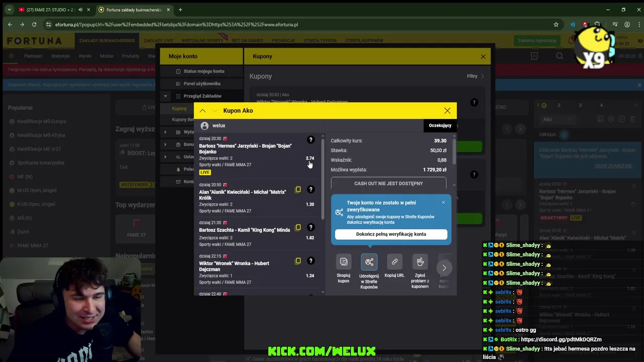The height and width of the screenshot is (362, 644).
Task: Click Zakończ rejestrację button
Action: click(x=537, y=41)
